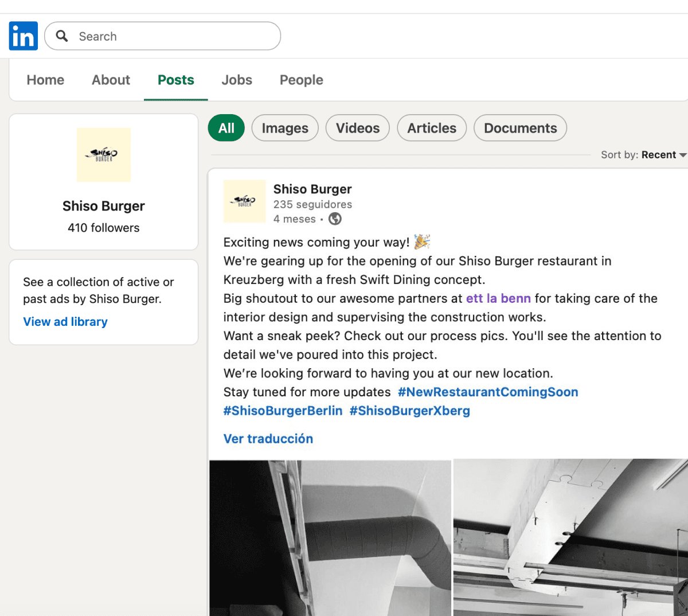Click View ad library link
This screenshot has height=616, width=688.
click(x=65, y=322)
